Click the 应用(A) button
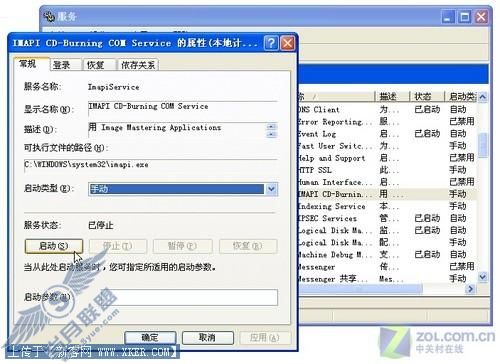The height and width of the screenshot is (364, 500). click(x=265, y=338)
